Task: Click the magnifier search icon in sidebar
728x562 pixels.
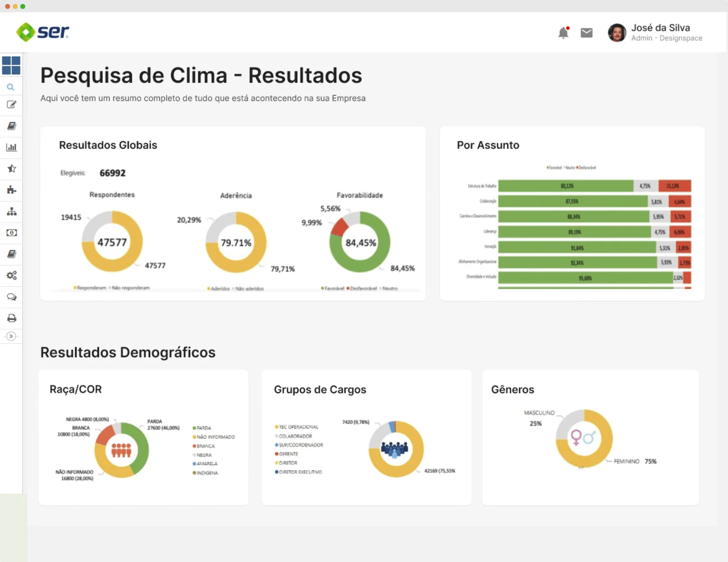Action: tap(10, 87)
